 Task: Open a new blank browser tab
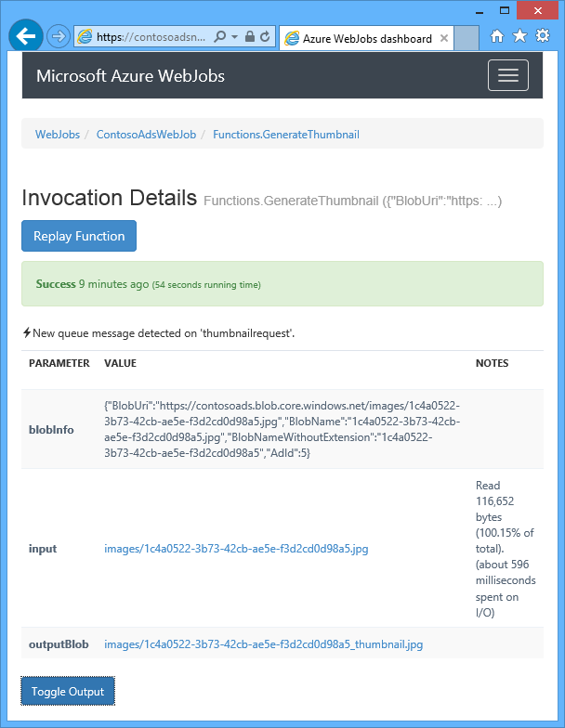coord(466,38)
